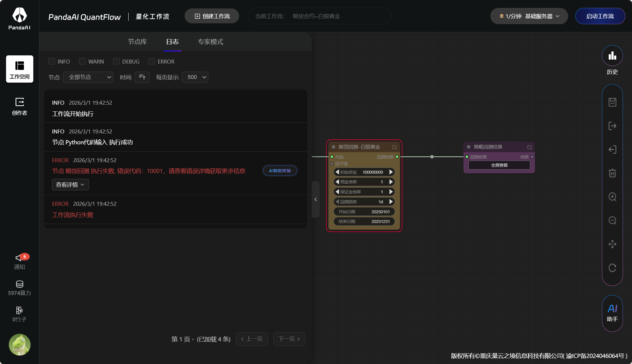
Task: Switch to the 节点库 tab
Action: pyautogui.click(x=137, y=42)
